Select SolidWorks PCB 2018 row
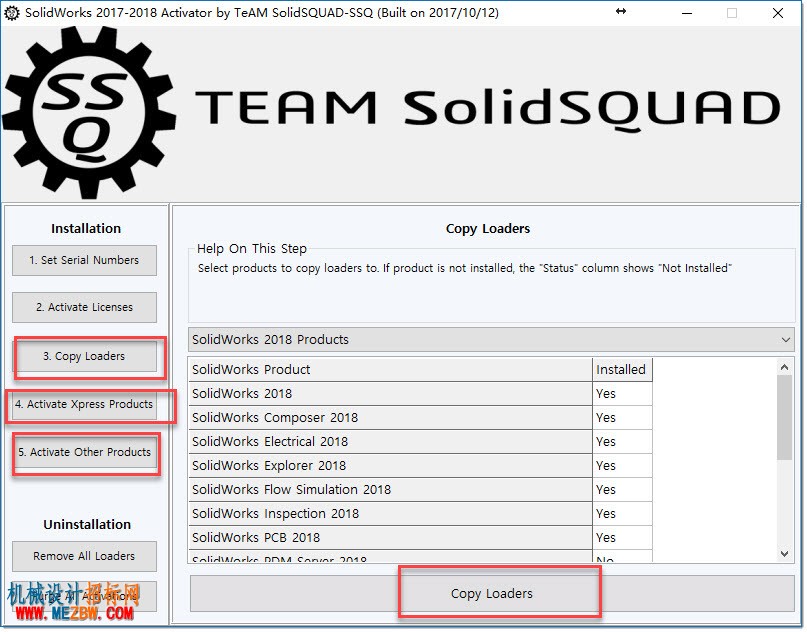 [420, 538]
